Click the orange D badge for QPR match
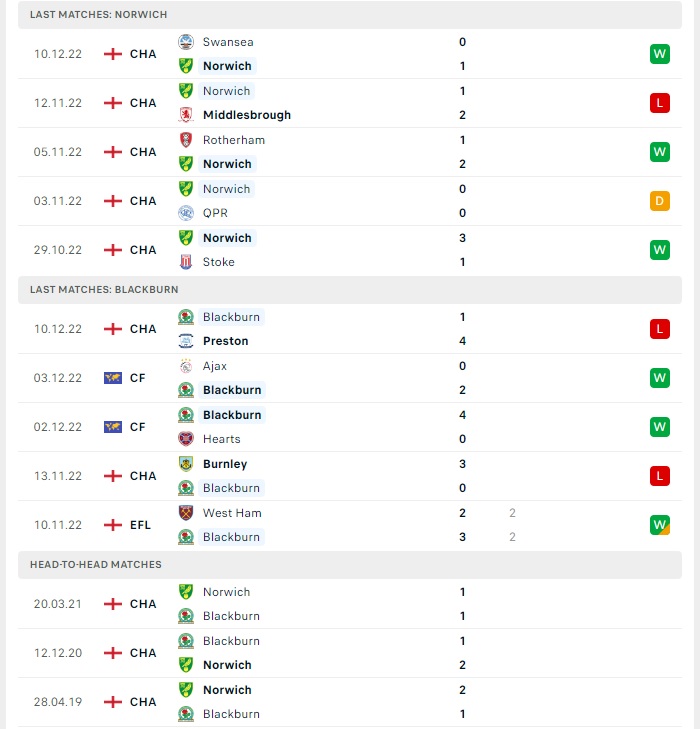The width and height of the screenshot is (700, 729). pos(660,201)
